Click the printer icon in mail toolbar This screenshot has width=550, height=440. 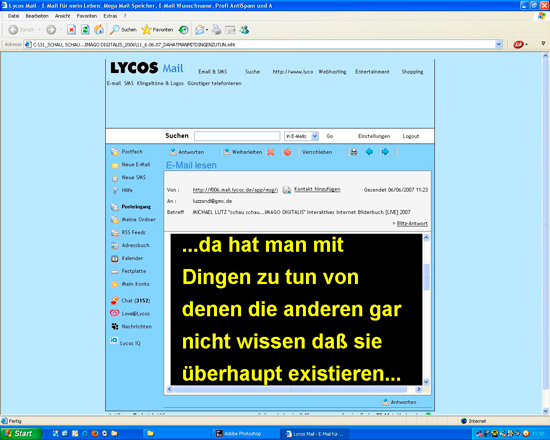pyautogui.click(x=354, y=152)
